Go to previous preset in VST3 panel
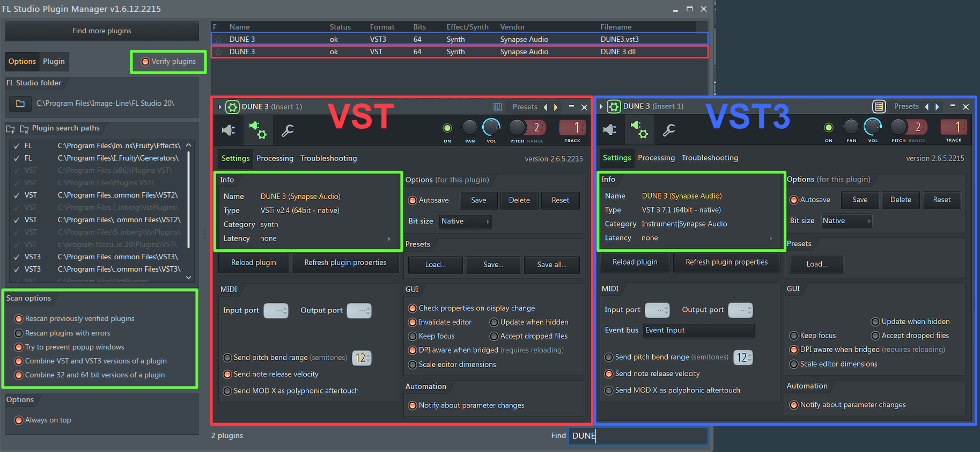 click(927, 107)
